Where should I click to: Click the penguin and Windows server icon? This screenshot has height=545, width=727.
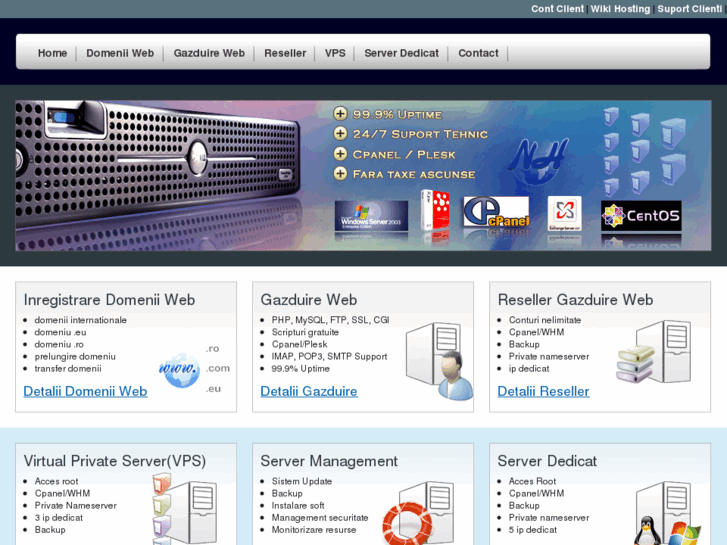tap(668, 514)
